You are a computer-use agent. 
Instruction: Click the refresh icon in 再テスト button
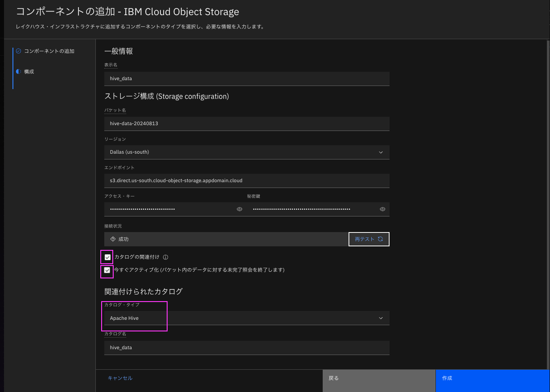coord(380,239)
